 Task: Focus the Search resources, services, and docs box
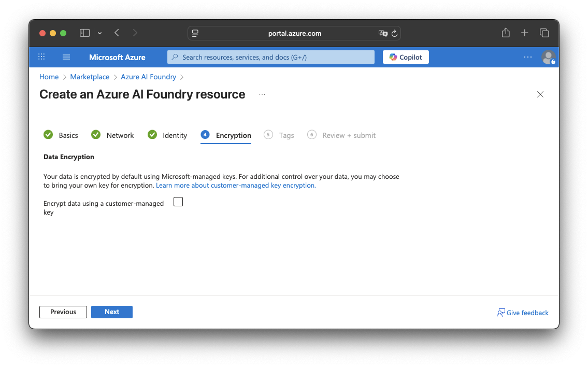click(x=271, y=57)
